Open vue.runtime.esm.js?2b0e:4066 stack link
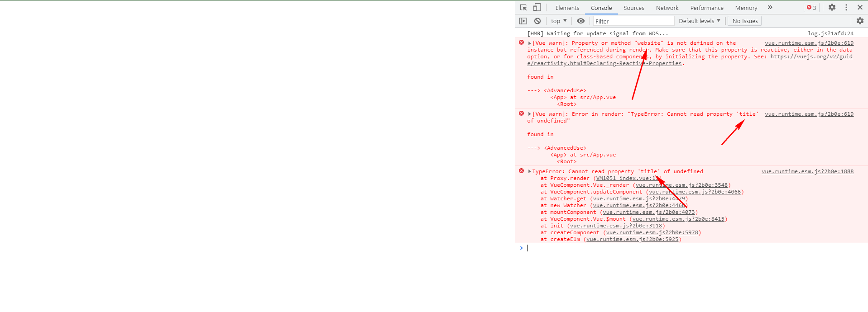Image resolution: width=868 pixels, height=312 pixels. pyautogui.click(x=695, y=192)
